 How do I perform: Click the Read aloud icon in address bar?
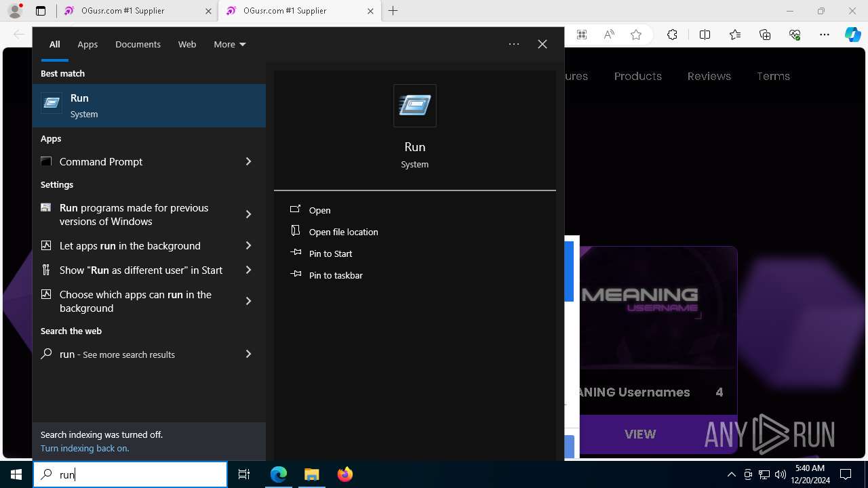609,35
